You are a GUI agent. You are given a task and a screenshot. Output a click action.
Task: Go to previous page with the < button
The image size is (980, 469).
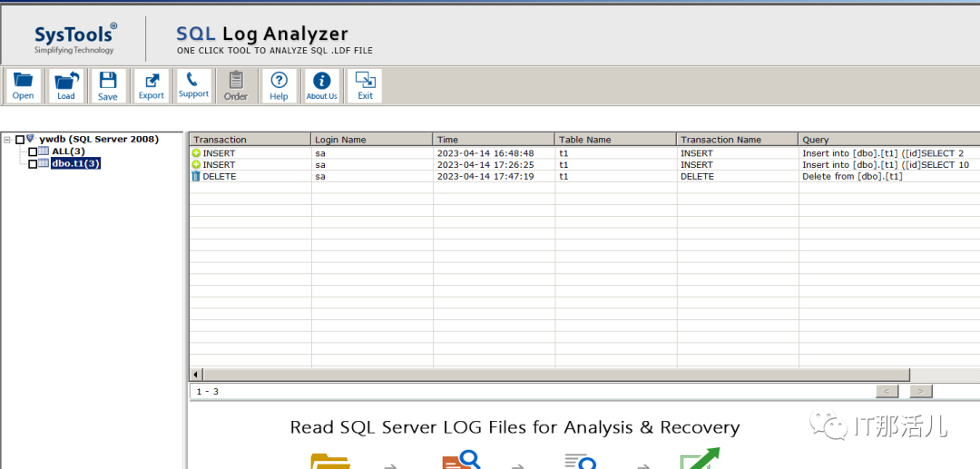[887, 392]
